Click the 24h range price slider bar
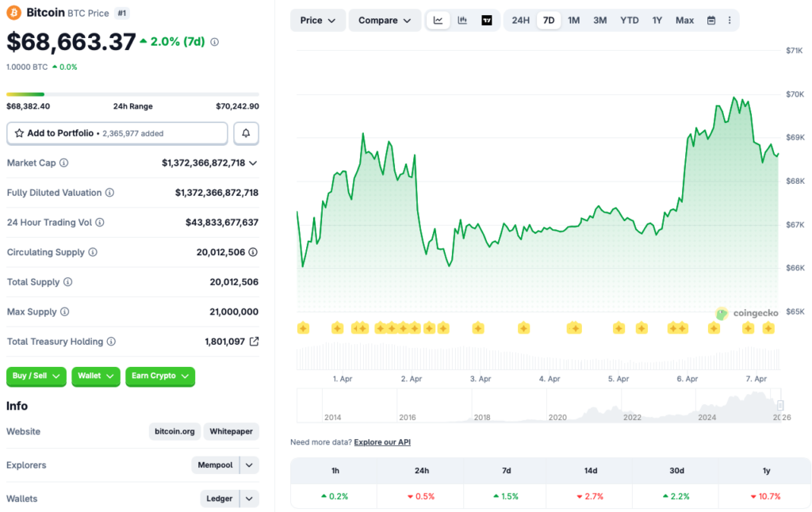 132,93
